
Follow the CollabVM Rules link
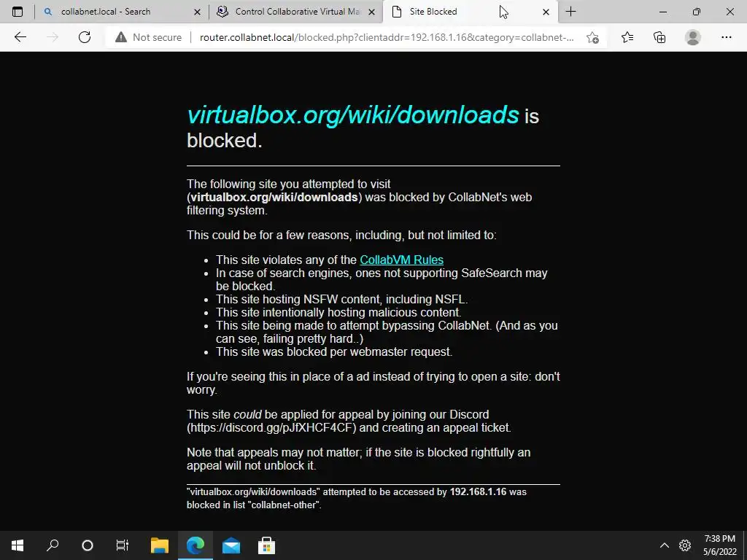coord(402,260)
